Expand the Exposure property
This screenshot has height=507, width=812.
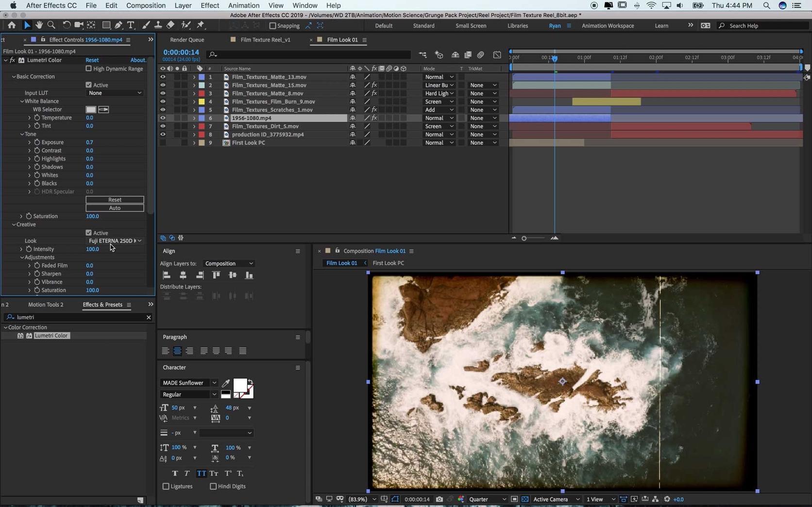point(30,142)
